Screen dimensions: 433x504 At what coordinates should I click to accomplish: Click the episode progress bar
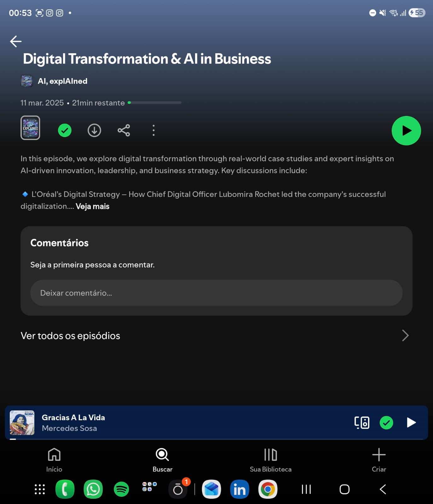154,103
